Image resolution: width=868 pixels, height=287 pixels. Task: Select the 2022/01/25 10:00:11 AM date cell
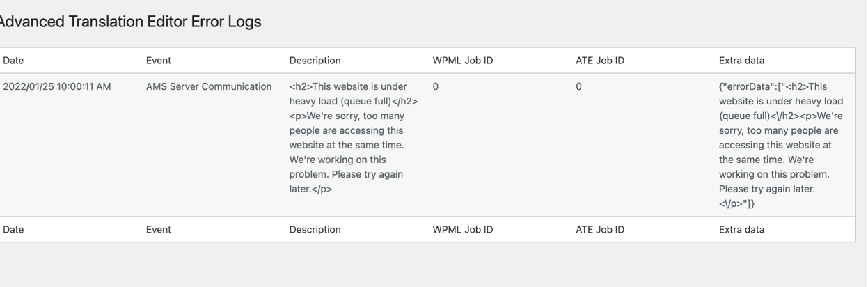pyautogui.click(x=57, y=87)
